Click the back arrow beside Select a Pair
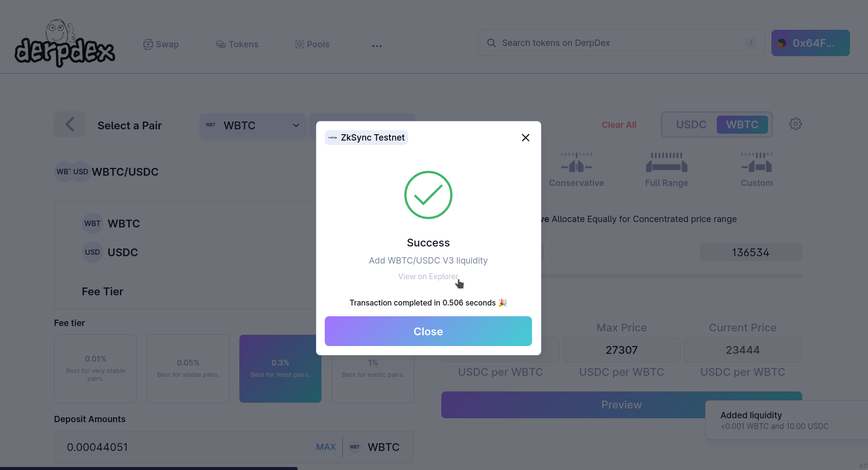 click(70, 124)
